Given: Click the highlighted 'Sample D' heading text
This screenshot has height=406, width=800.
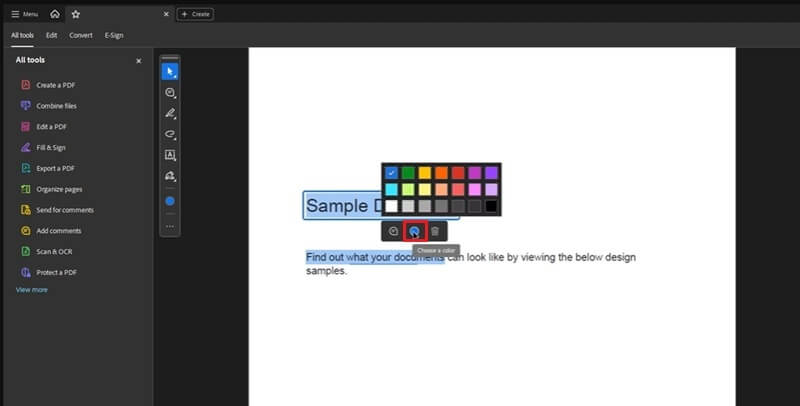Looking at the screenshot, I should point(343,206).
